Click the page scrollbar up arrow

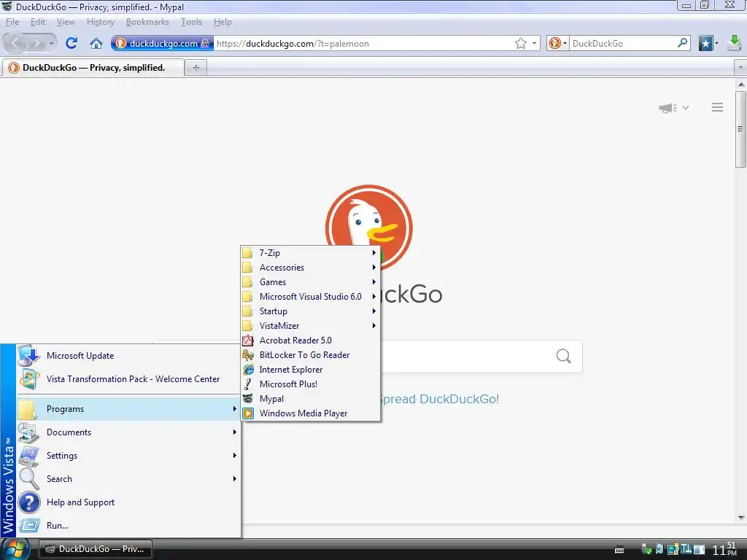pos(741,85)
